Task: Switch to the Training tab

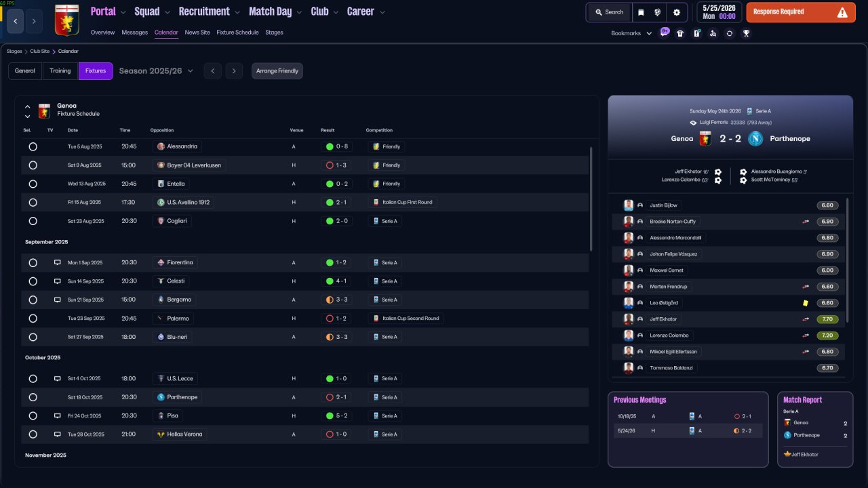Action: coord(60,71)
